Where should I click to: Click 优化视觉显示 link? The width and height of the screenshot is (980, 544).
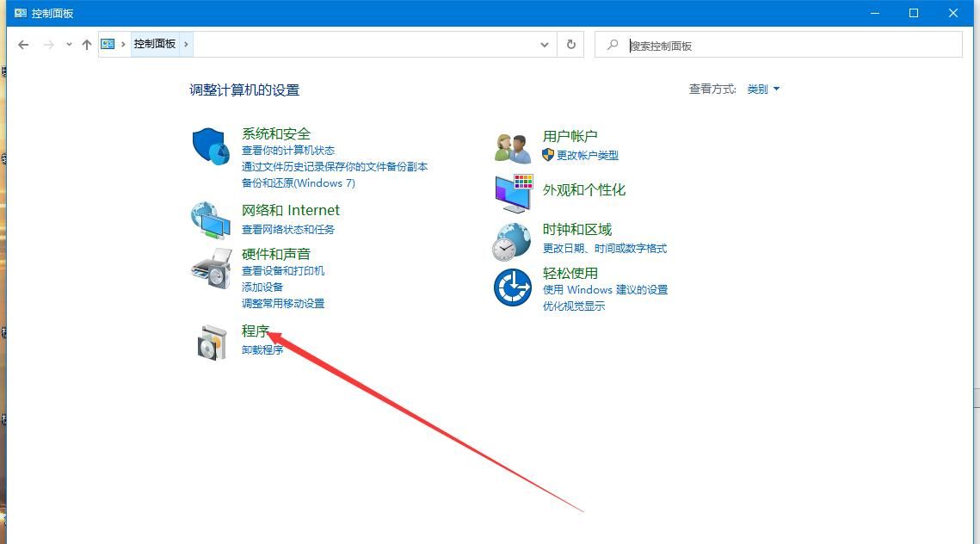click(574, 306)
